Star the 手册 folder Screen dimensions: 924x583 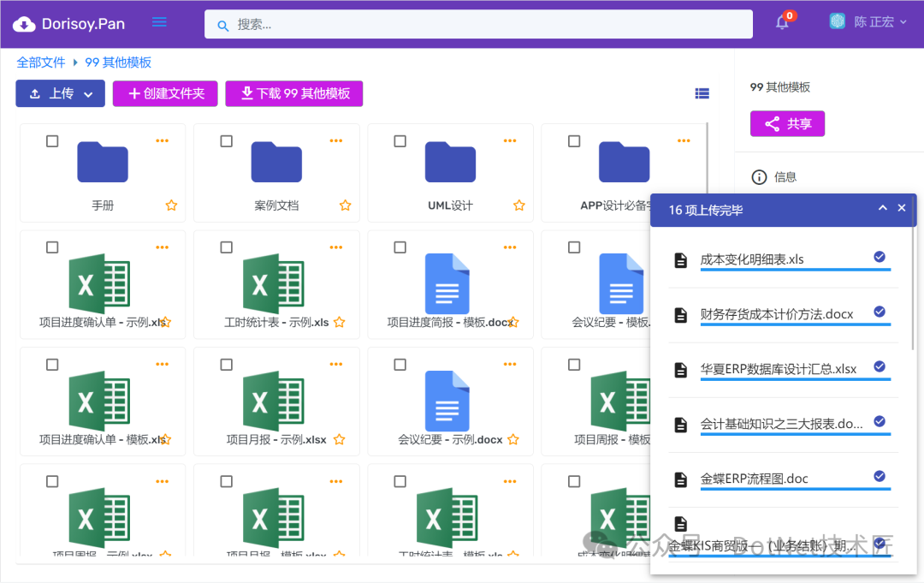pos(171,205)
